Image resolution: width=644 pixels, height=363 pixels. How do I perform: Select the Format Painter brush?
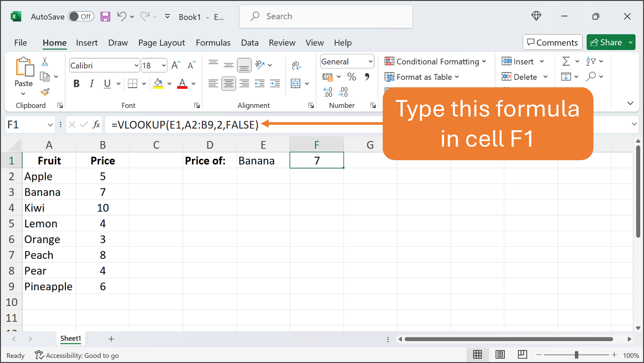(45, 92)
